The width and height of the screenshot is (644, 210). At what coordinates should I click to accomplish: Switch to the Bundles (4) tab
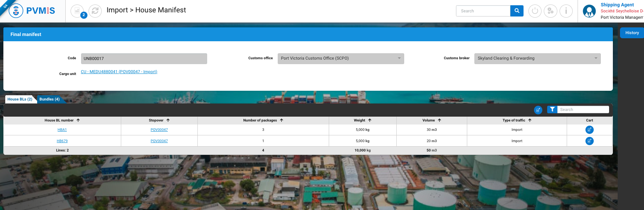pos(50,99)
